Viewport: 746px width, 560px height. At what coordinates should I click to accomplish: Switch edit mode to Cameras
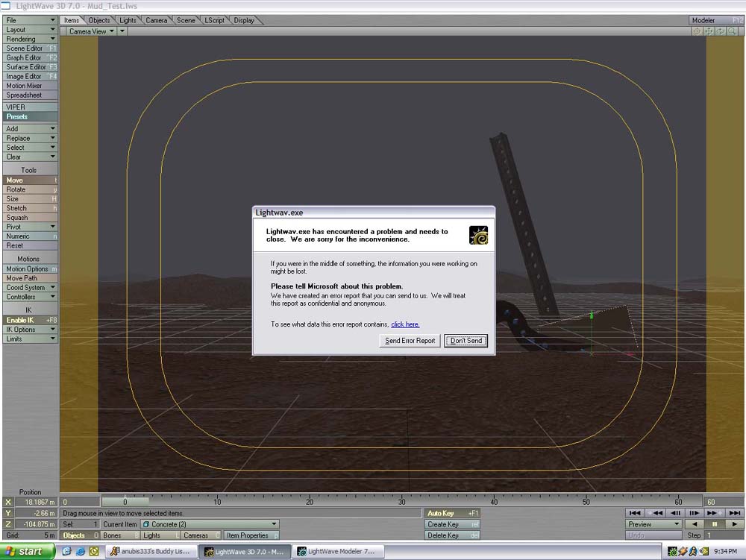coord(201,535)
